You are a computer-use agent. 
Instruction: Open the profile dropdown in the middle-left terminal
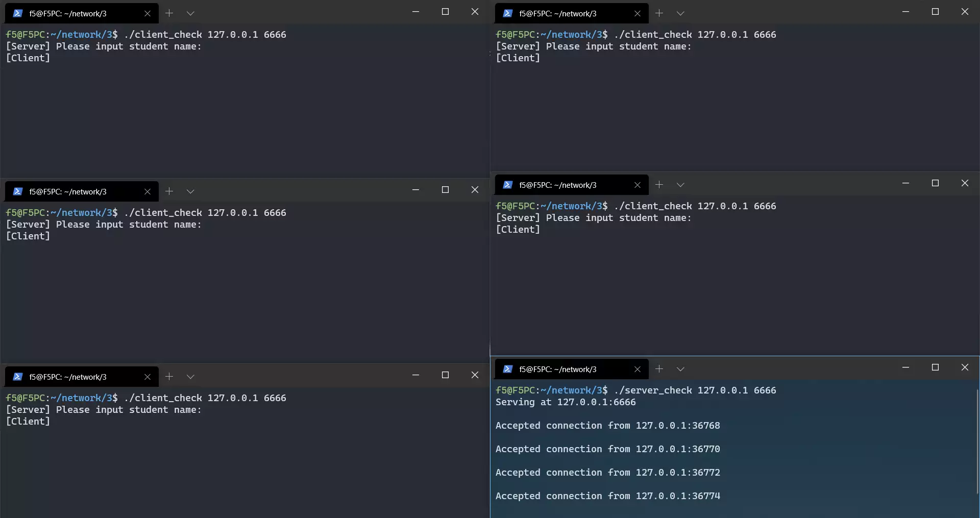coord(190,191)
